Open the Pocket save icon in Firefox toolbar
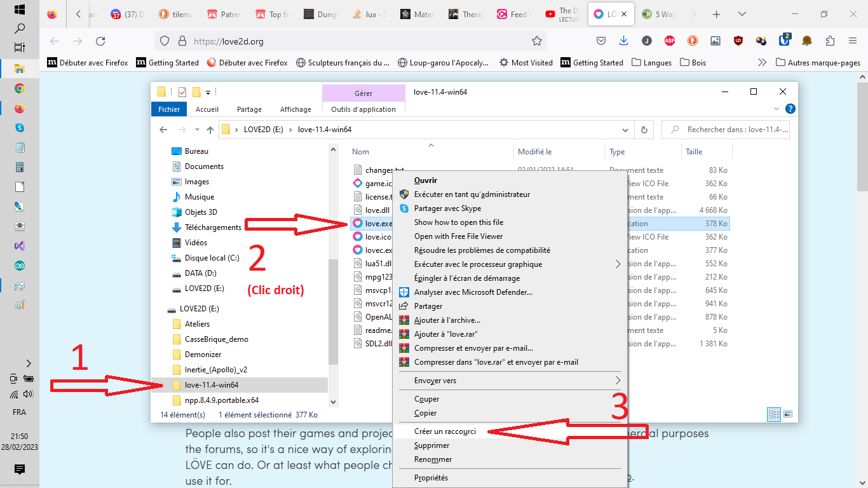The height and width of the screenshot is (488, 868). click(x=600, y=41)
